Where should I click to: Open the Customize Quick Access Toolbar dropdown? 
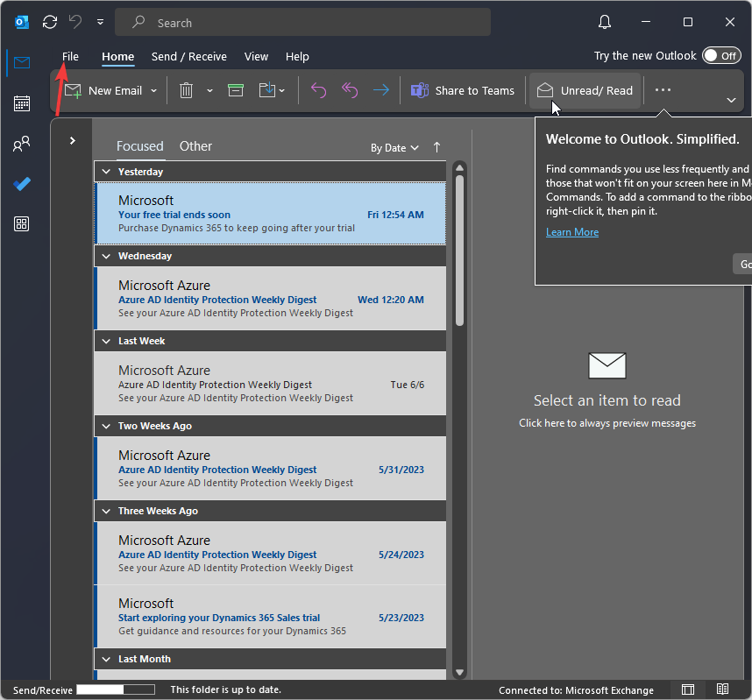100,22
